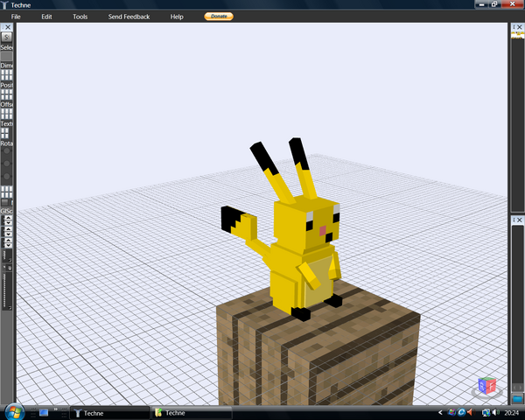Click the Show Desktop quick launch icon
The width and height of the screenshot is (525, 420).
coord(44,413)
